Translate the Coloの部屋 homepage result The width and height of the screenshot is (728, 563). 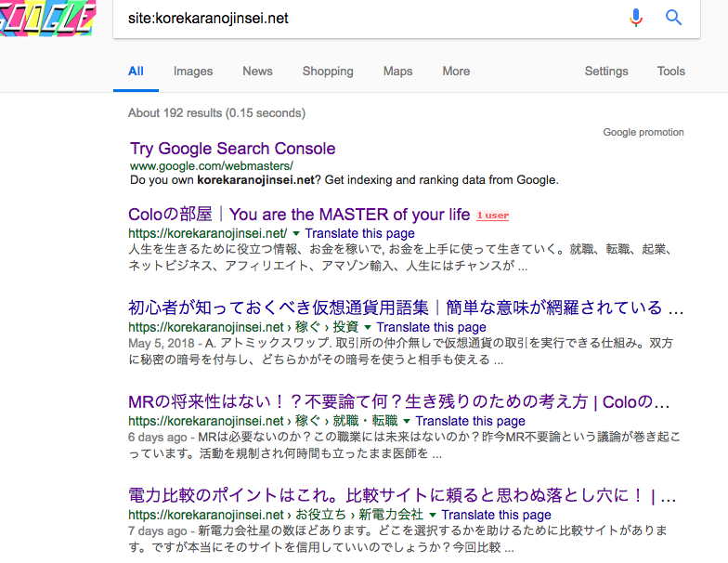point(360,233)
